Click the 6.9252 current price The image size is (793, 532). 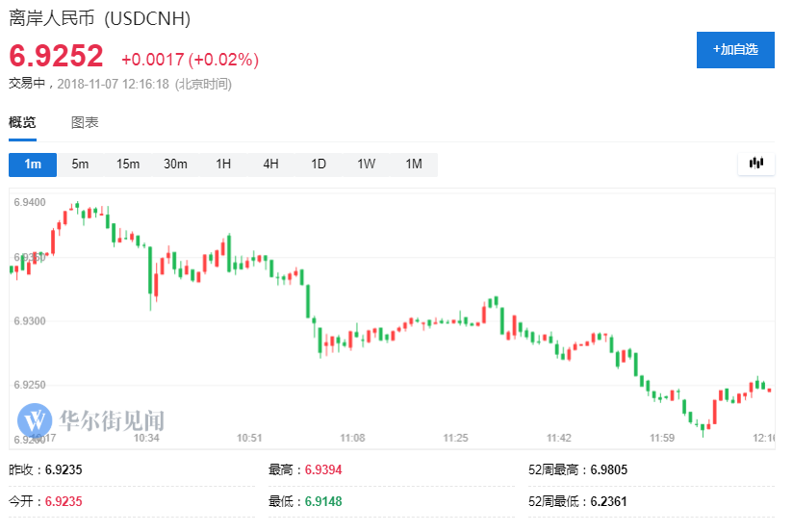[56, 58]
